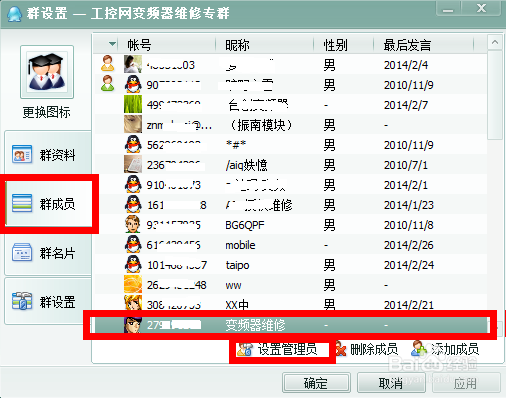Select member XX中
Viewport: 506px width, 398px height.
[290, 304]
